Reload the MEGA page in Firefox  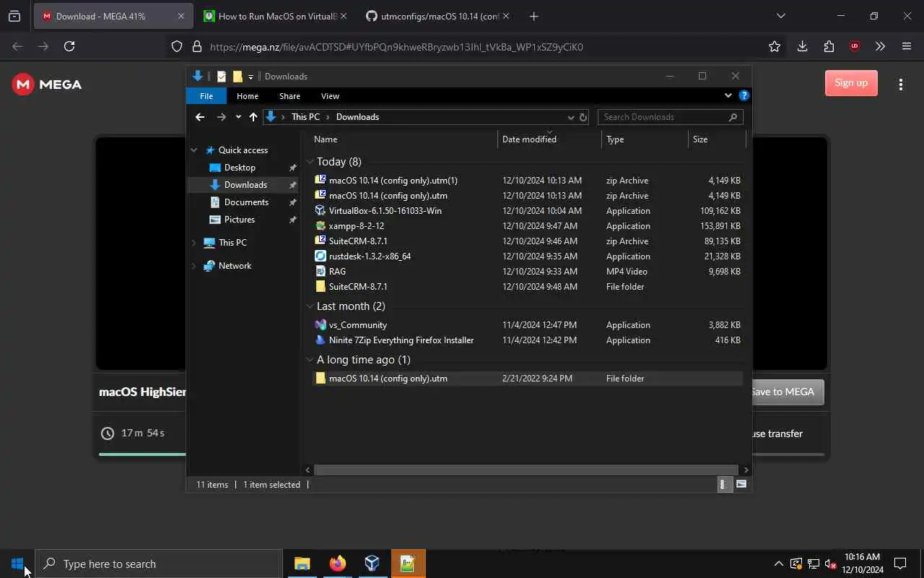click(x=69, y=46)
